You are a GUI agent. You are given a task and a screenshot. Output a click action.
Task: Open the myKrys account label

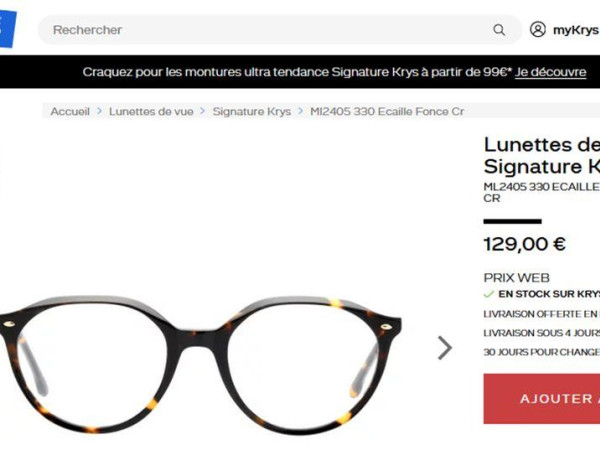(576, 30)
